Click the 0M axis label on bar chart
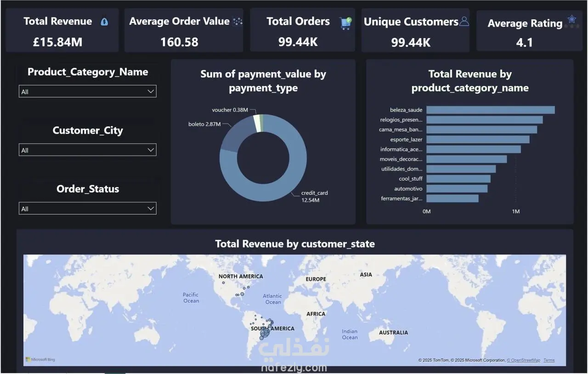 coord(426,211)
